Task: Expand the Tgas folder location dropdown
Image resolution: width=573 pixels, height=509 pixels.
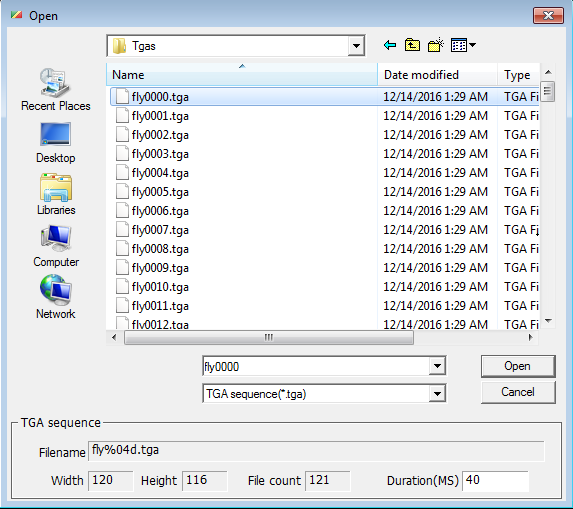Action: point(356,46)
